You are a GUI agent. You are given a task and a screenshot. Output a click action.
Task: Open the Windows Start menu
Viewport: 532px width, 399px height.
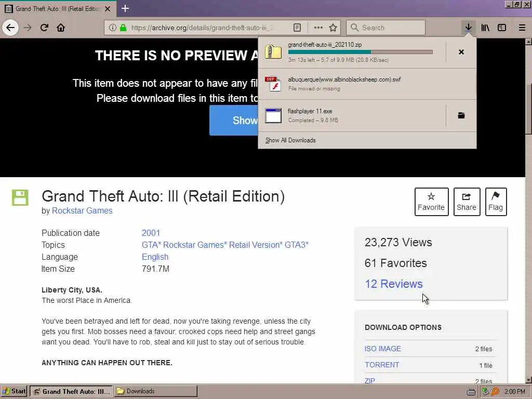14,391
